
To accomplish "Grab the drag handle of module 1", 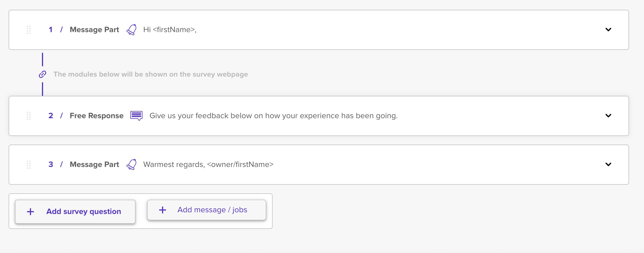I will tap(29, 30).
